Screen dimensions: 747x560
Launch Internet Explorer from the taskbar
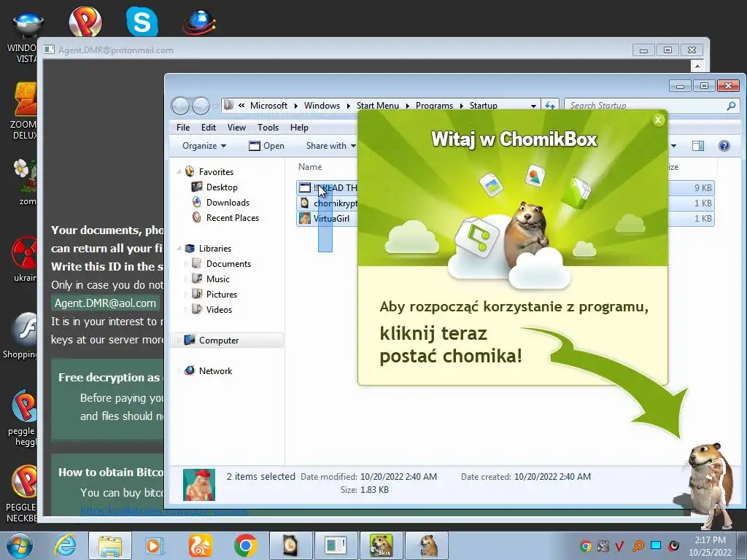click(x=65, y=545)
